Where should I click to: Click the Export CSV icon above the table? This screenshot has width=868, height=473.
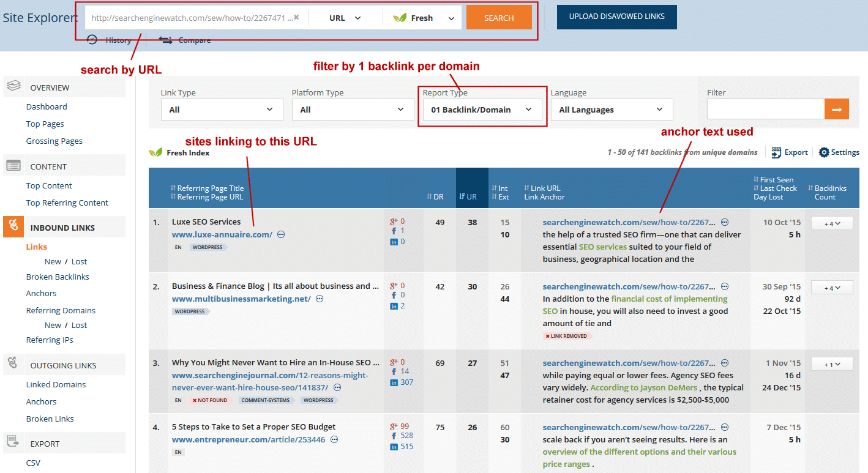coord(776,152)
